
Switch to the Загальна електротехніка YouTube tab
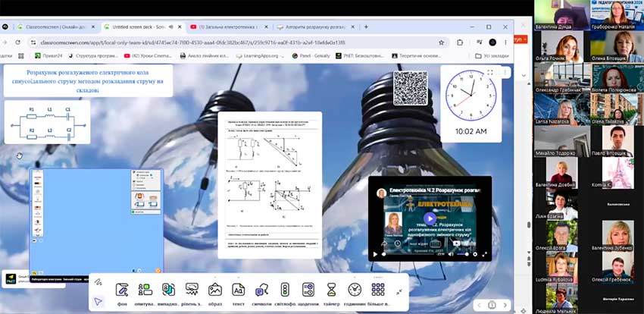tap(229, 27)
